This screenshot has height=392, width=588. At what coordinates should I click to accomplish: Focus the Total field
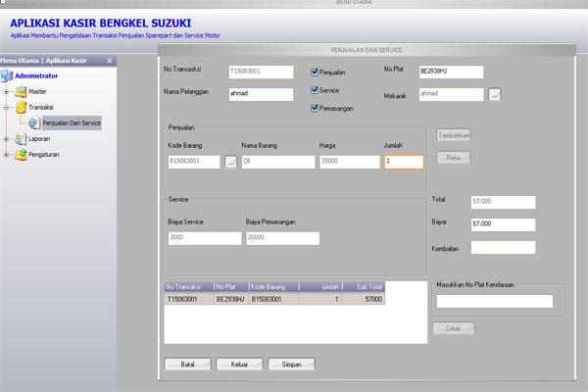[x=504, y=203]
